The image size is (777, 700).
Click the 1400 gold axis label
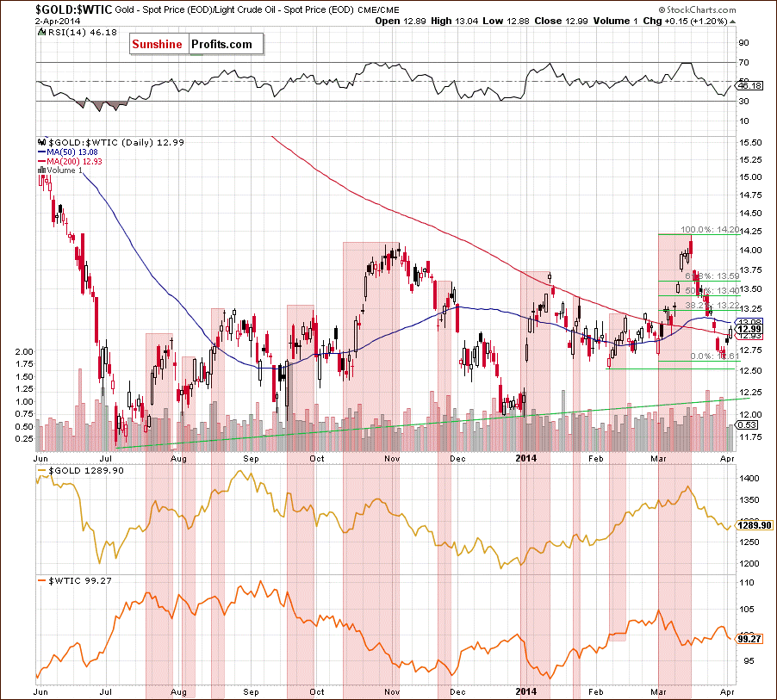749,479
